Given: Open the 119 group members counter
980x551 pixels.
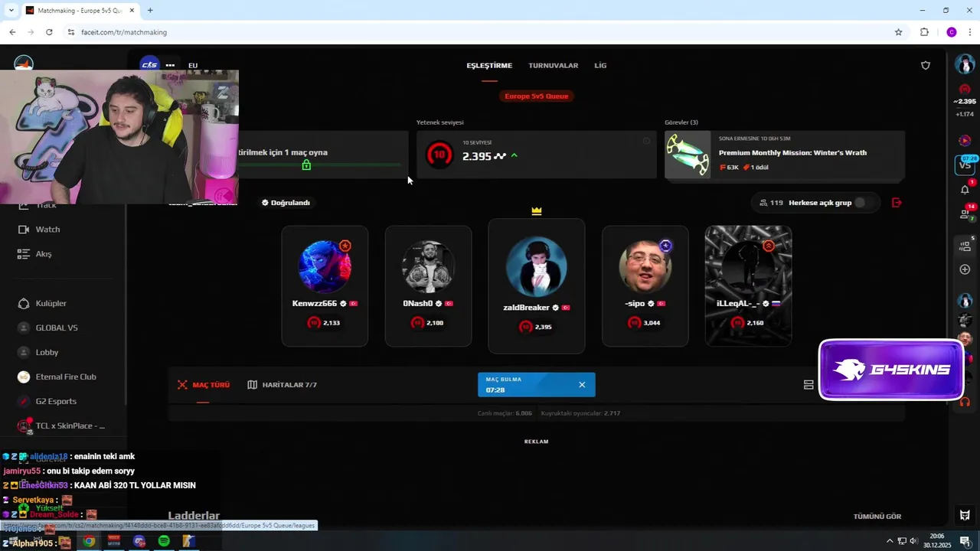Looking at the screenshot, I should (771, 203).
